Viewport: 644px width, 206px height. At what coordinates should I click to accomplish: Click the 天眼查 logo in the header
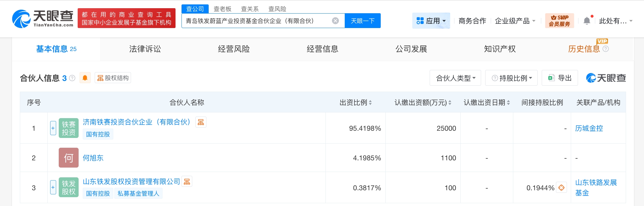43,19
